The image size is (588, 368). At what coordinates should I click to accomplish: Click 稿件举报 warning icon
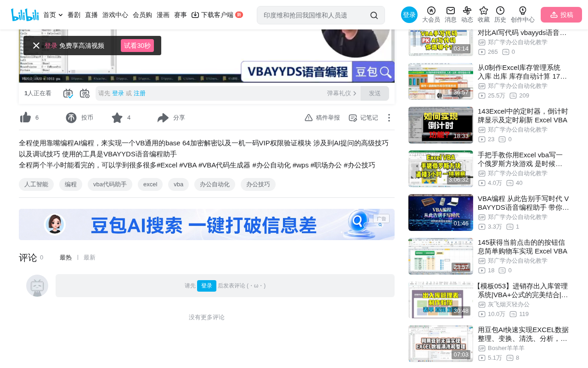[309, 118]
